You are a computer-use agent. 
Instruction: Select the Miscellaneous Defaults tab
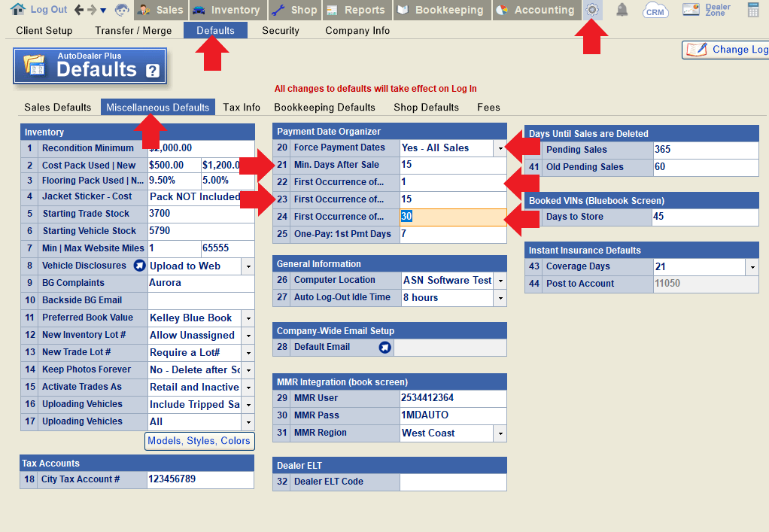click(x=158, y=108)
